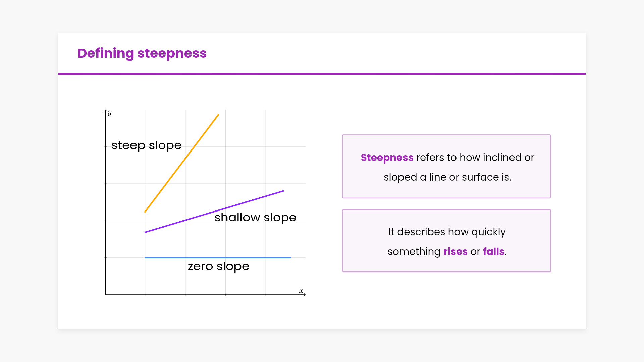Click the bold word "falls"
The width and height of the screenshot is (644, 362).
[493, 252]
